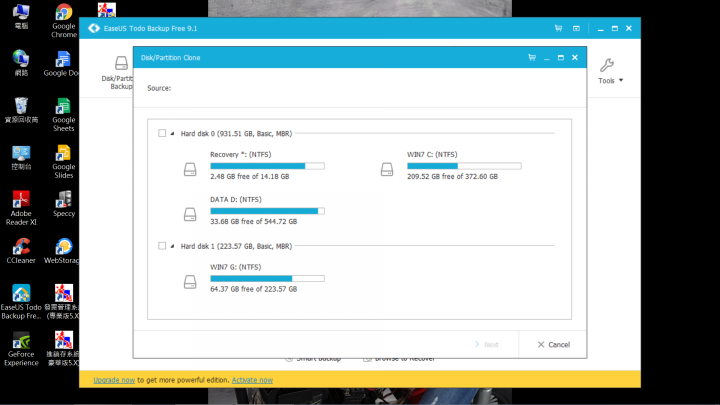The height and width of the screenshot is (405, 720).
Task: Open Google Slides desktop icon
Action: tap(63, 162)
